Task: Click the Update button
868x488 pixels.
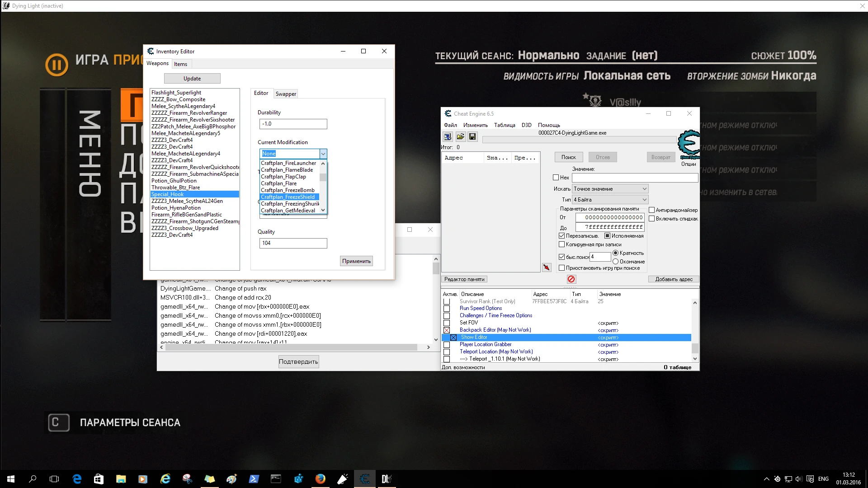Action: [x=192, y=79]
